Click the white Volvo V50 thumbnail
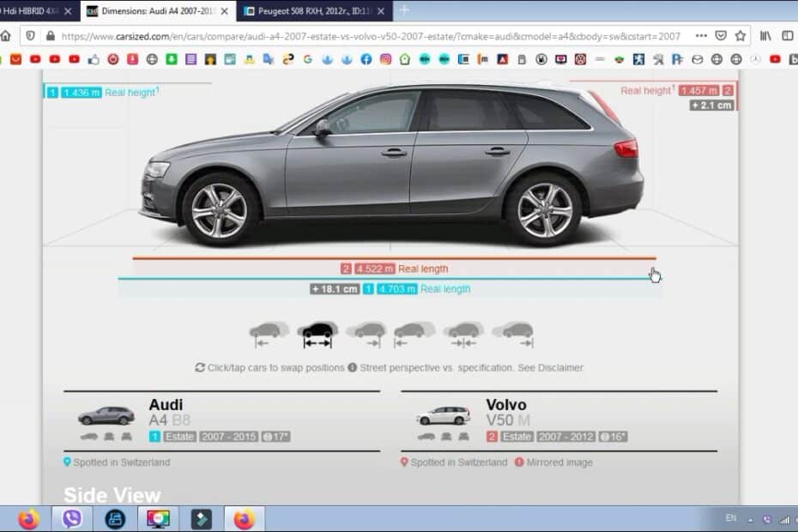This screenshot has width=798, height=532. [x=444, y=416]
